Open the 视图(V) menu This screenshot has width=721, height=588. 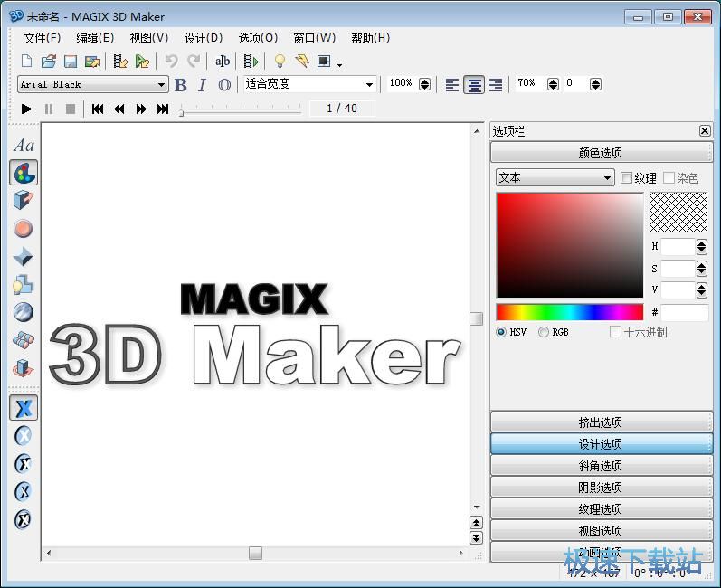click(x=149, y=38)
